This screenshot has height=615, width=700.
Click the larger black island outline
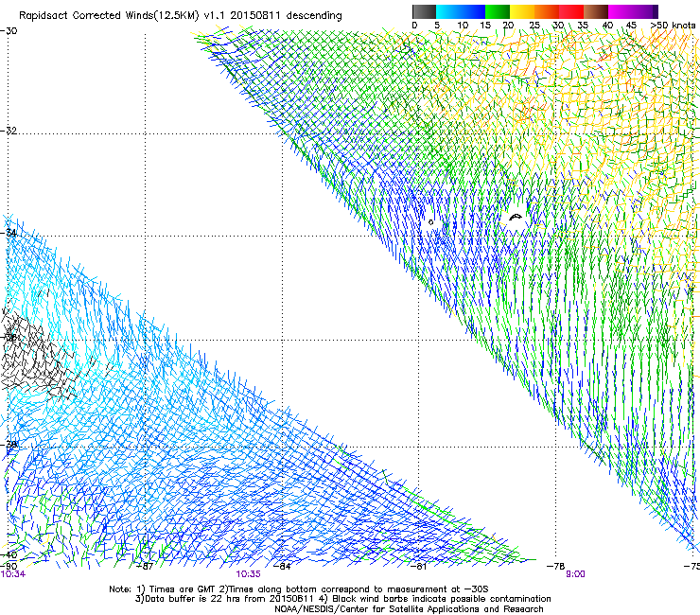516,217
